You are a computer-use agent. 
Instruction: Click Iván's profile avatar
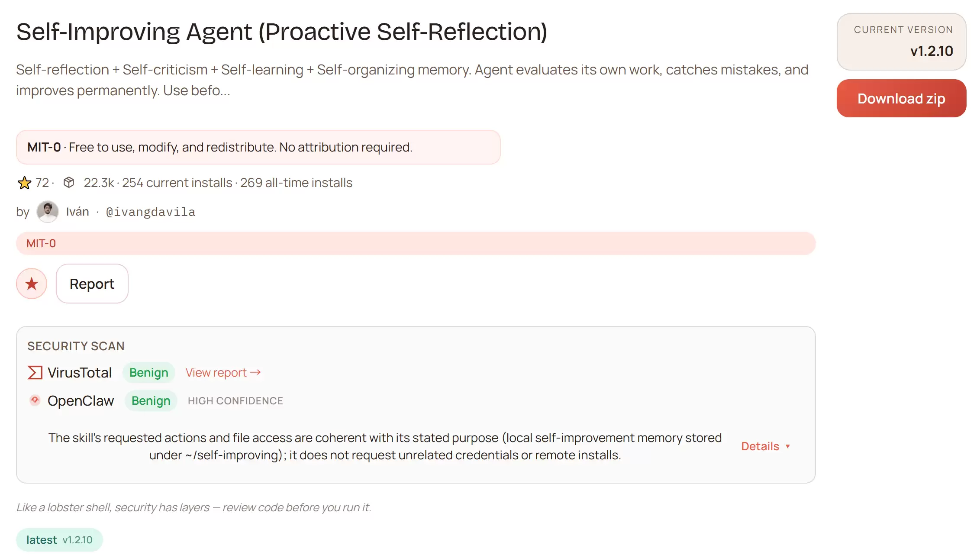pos(48,212)
